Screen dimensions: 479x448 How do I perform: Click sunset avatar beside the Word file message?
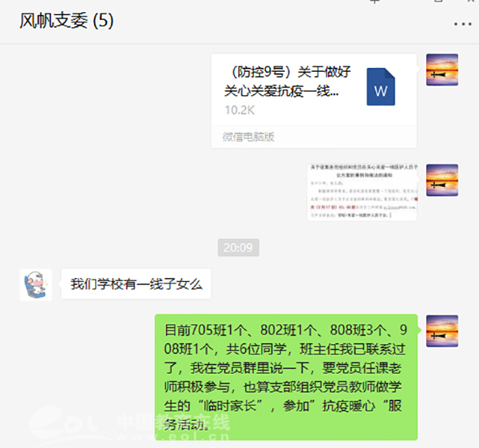click(442, 69)
